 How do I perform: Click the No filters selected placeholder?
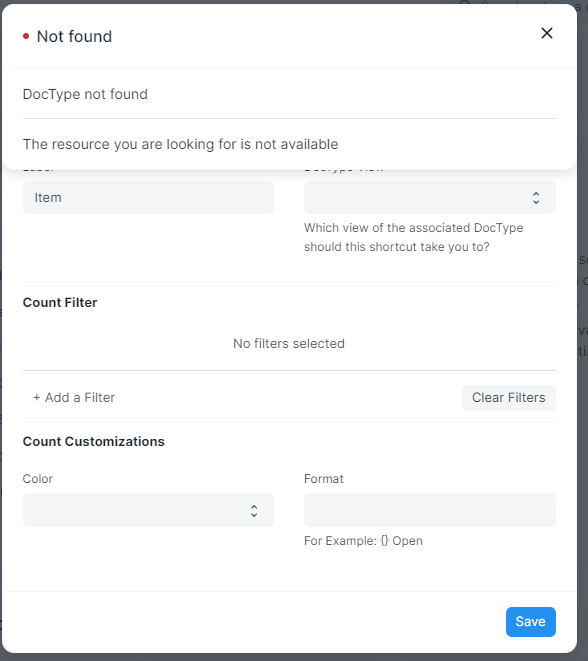point(289,344)
